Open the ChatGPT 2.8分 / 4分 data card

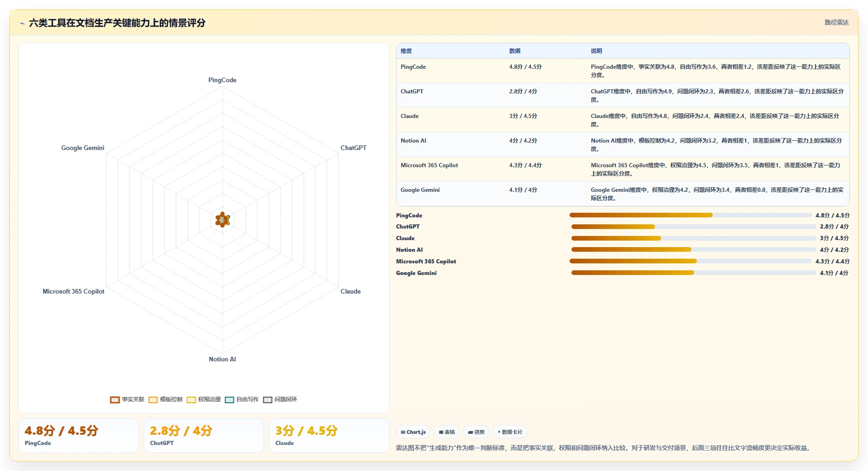coord(204,435)
